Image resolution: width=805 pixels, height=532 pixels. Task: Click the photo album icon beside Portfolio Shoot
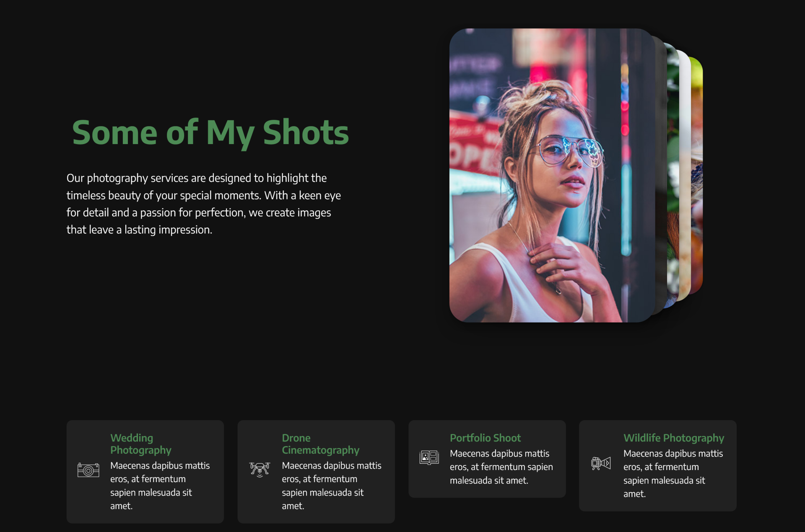[x=429, y=457]
